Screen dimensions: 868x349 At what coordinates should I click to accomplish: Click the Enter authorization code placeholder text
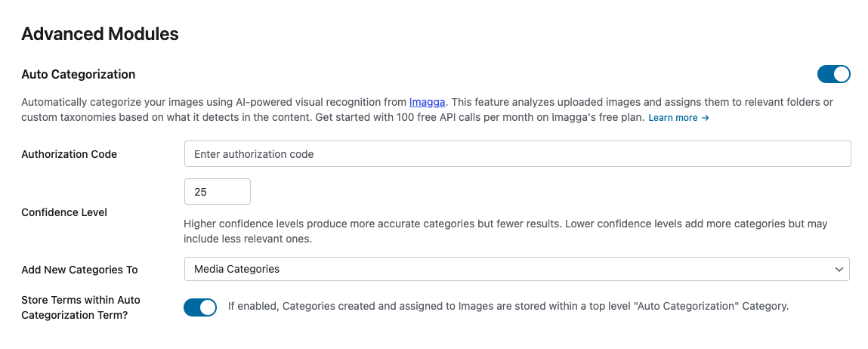[254, 154]
